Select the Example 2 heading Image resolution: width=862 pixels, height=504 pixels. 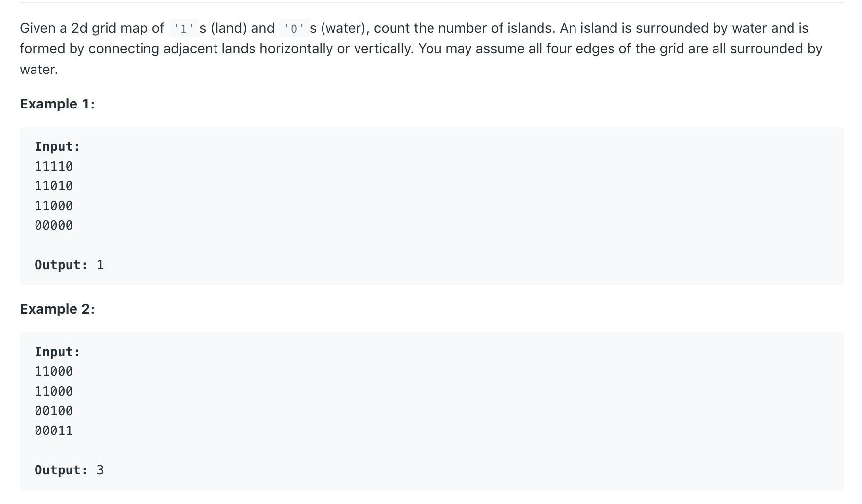click(x=57, y=309)
